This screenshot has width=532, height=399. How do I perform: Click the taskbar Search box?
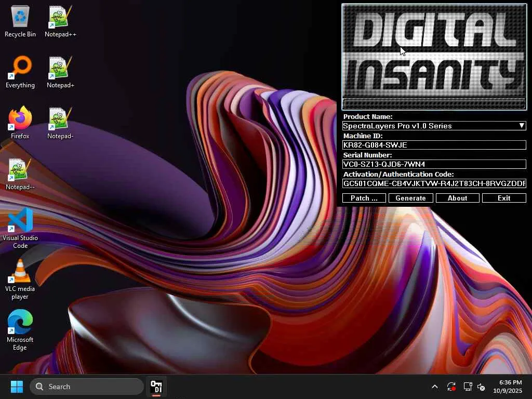(x=87, y=387)
